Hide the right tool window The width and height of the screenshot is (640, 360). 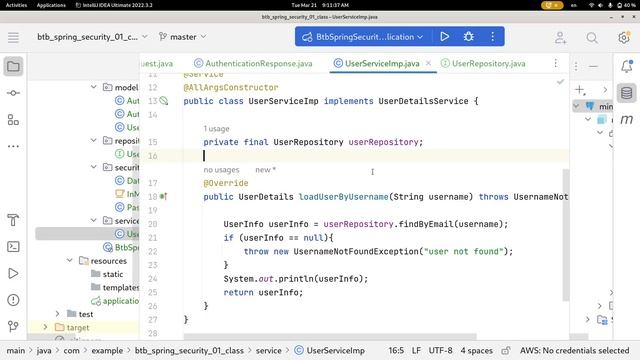593,66
